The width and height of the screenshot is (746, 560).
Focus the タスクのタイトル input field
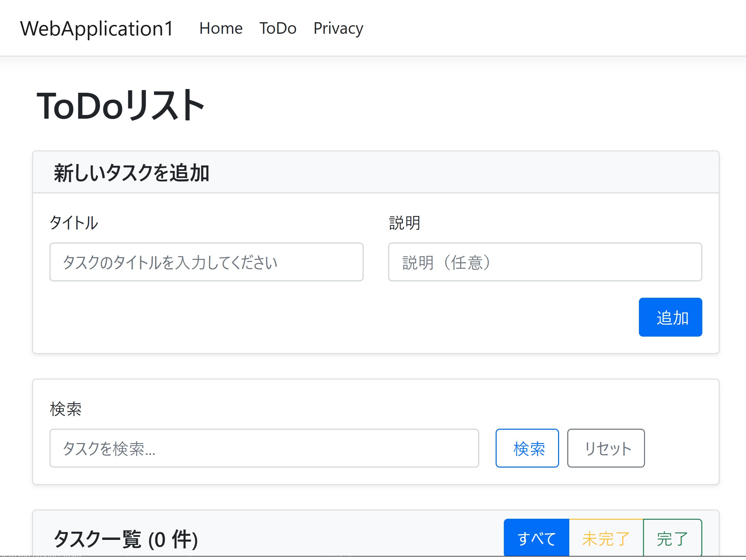[x=206, y=262]
